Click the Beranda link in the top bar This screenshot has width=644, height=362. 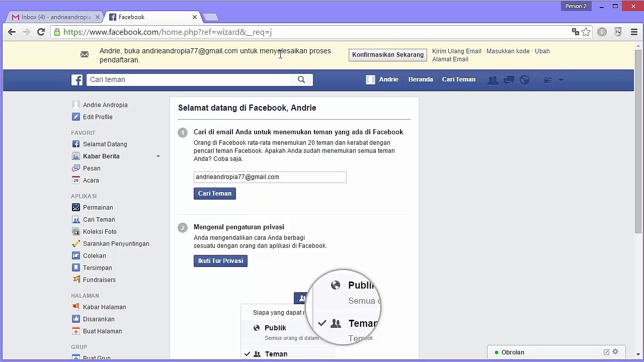[421, 79]
